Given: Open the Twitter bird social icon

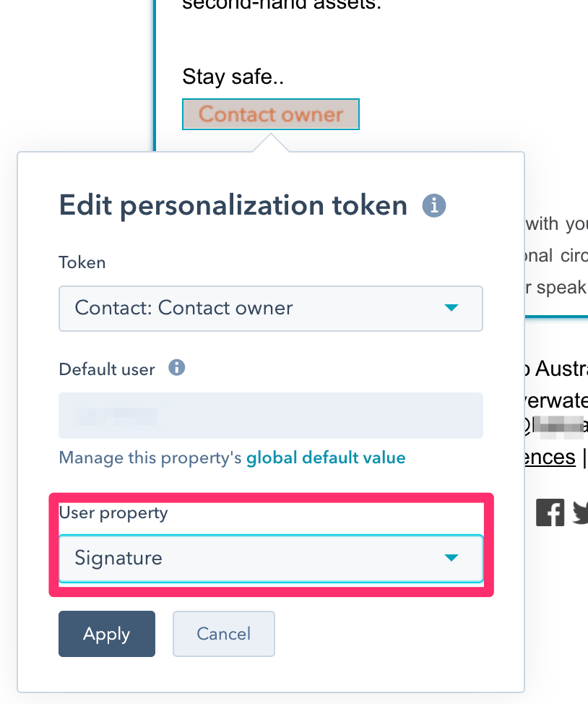Looking at the screenshot, I should [x=581, y=512].
